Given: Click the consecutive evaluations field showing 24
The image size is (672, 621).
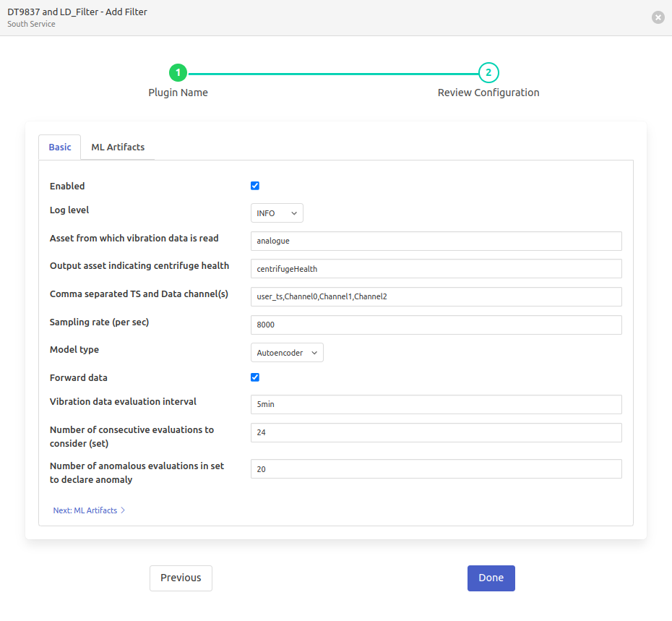Looking at the screenshot, I should click(436, 432).
